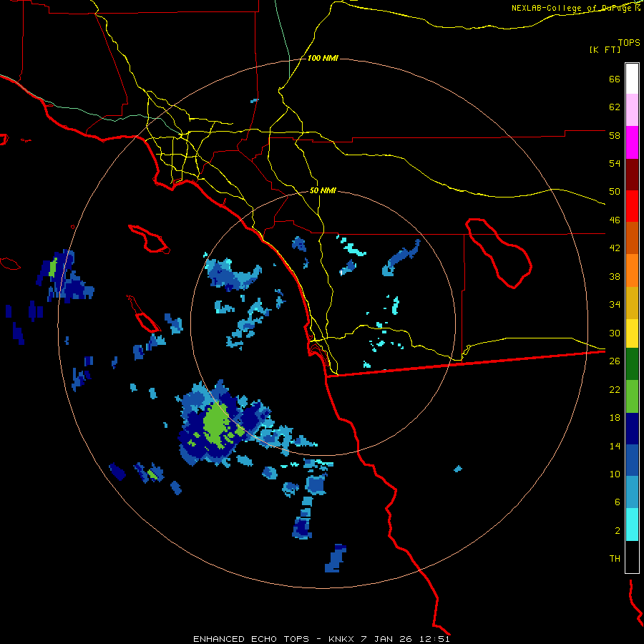The width and height of the screenshot is (644, 644).
Task: Click the "100 NMI" range ring label
Action: [x=323, y=59]
